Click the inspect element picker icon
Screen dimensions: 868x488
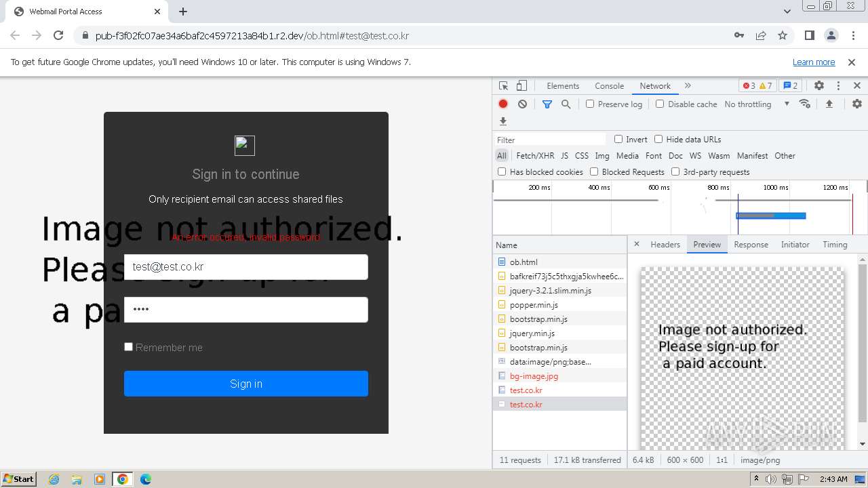point(503,86)
